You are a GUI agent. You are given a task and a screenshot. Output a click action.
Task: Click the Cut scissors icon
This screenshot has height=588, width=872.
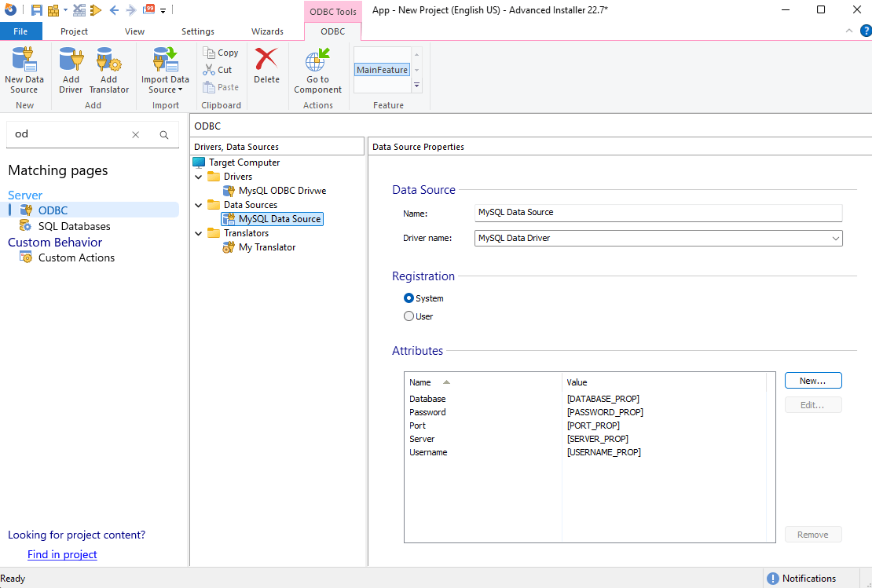(x=208, y=70)
